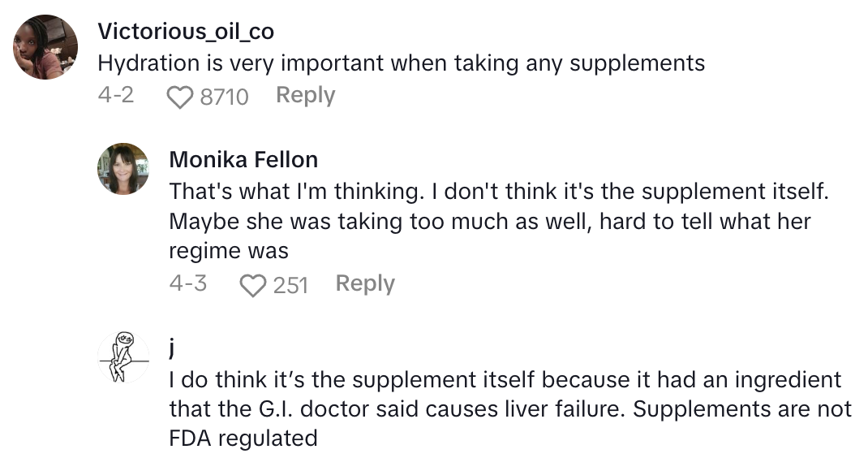Click the username "j"
The image size is (868, 458).
tap(173, 348)
